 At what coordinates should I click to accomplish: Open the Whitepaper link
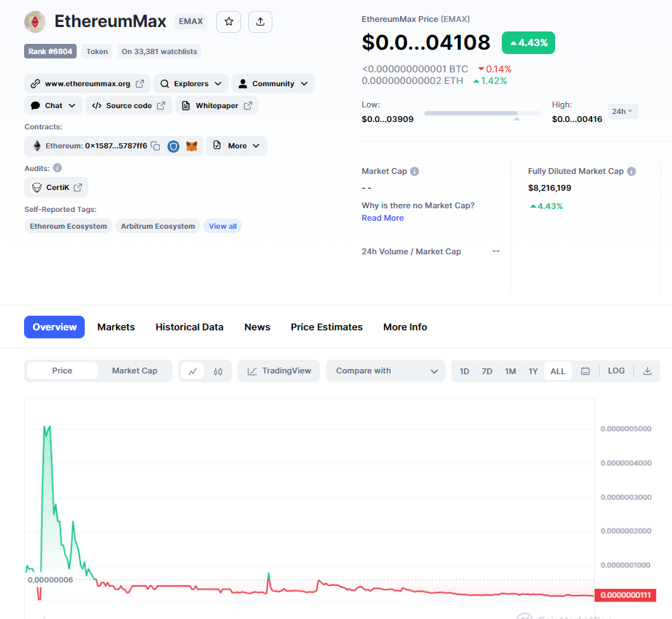pos(216,106)
